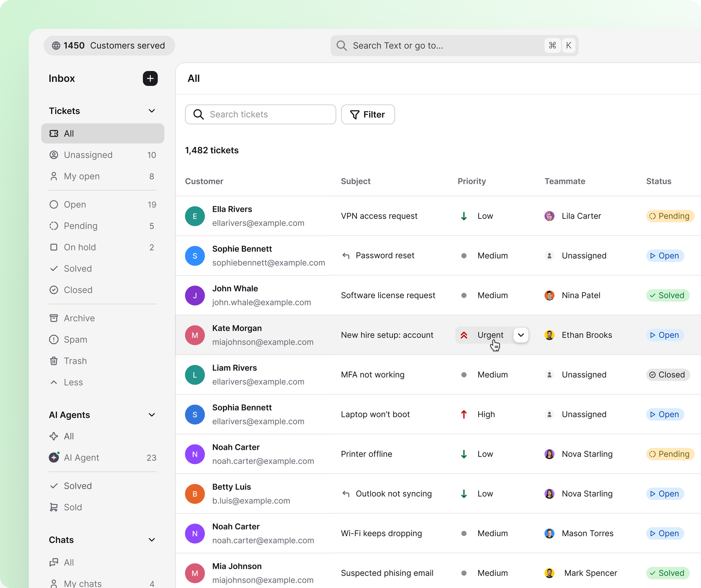Click the email b.luis@example.com
This screenshot has height=588, width=701.
click(251, 501)
